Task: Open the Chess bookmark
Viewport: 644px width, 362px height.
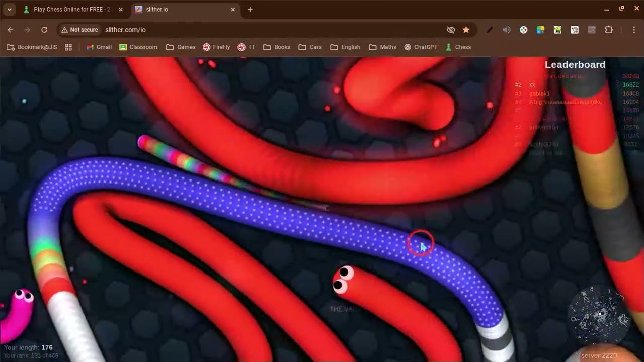Action: pyautogui.click(x=458, y=47)
